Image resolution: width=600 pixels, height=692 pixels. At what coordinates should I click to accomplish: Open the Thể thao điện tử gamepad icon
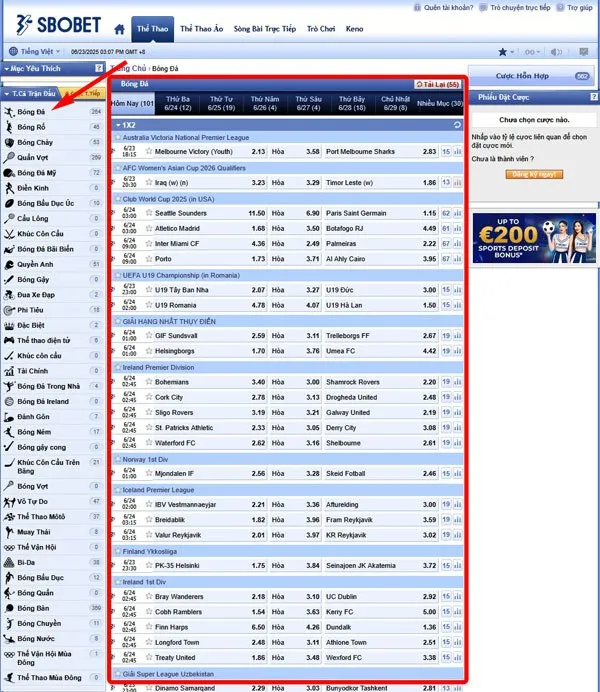pos(9,340)
